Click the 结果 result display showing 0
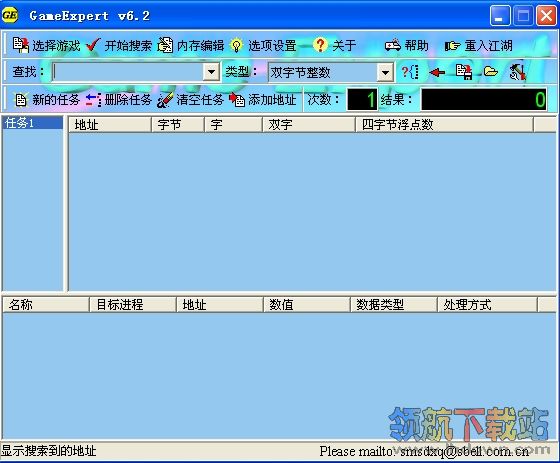 coord(484,99)
